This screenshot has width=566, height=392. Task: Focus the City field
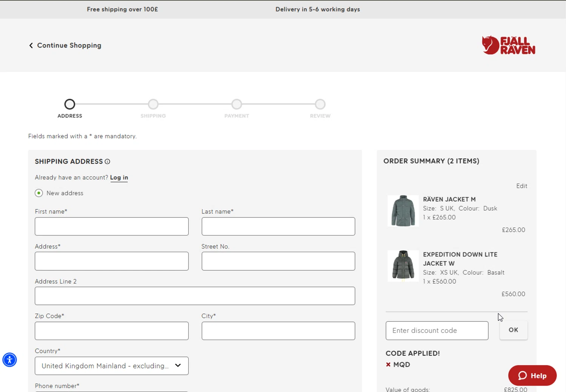(278, 331)
